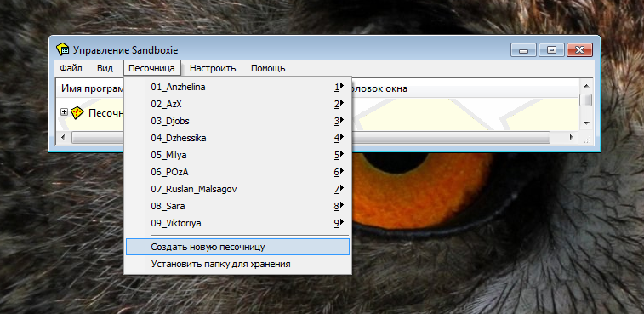Viewport: 644px width, 314px height.
Task: Select the sandbox pizza icon in the tree
Action: click(x=77, y=112)
